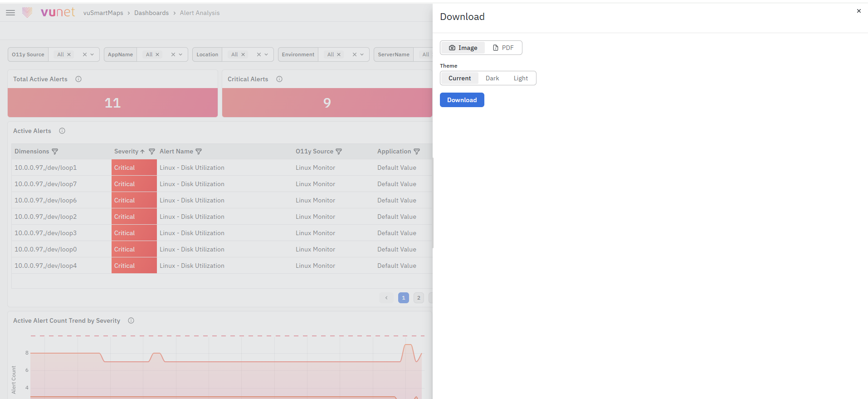Click Linux Monitor cell in /dev/loop6 row
Screen dimensions: 868x399
click(x=316, y=200)
